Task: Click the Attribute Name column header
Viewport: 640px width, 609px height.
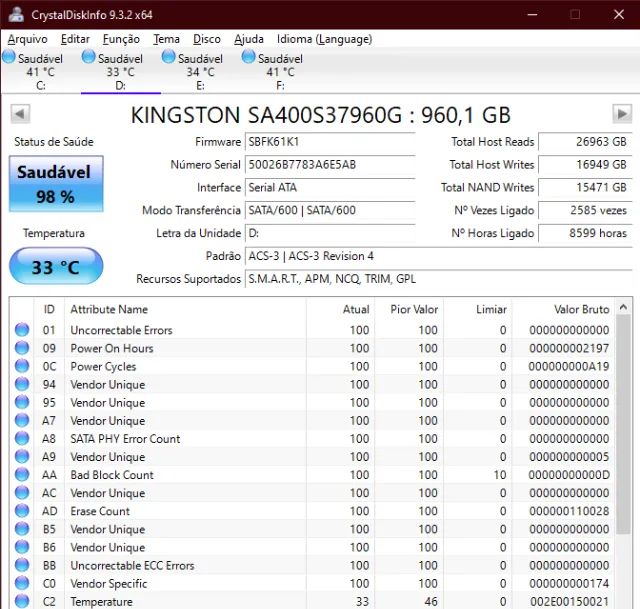Action: pos(185,309)
